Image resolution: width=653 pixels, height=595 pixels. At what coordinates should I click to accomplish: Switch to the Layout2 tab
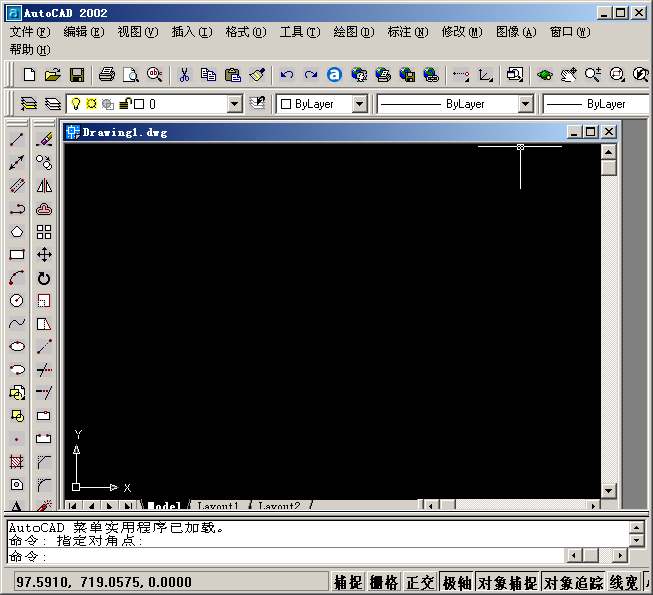tap(279, 505)
